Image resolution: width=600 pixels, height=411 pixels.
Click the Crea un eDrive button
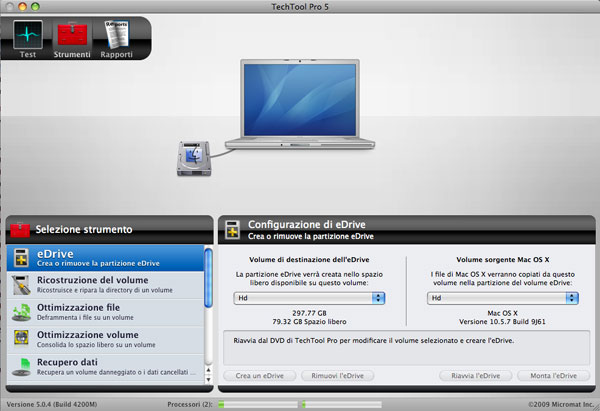coord(260,376)
